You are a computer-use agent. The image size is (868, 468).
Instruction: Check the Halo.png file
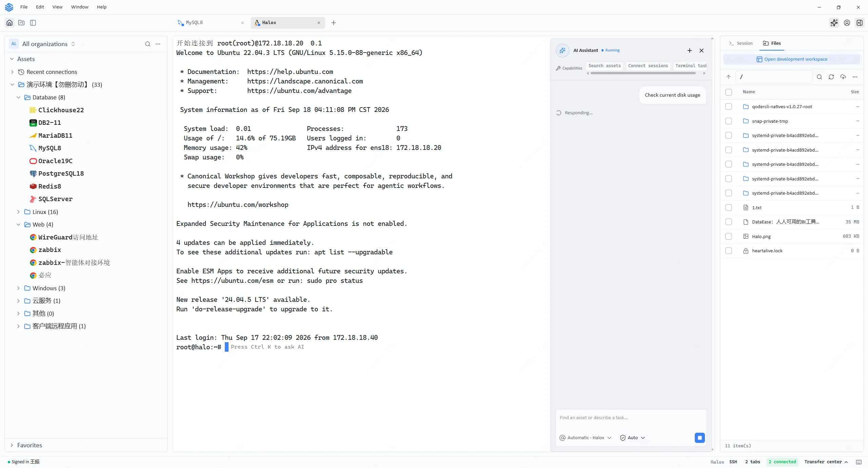pos(729,236)
